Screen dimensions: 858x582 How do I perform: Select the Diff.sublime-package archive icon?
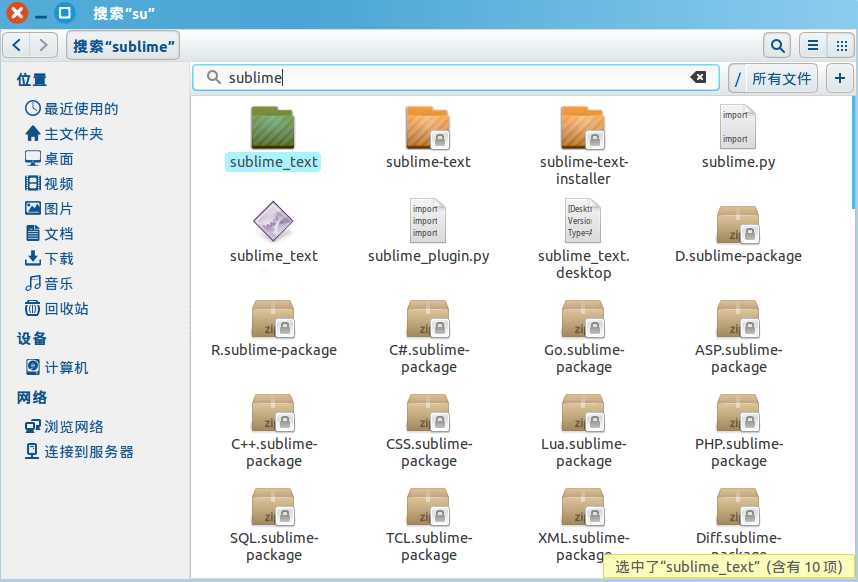tap(738, 507)
